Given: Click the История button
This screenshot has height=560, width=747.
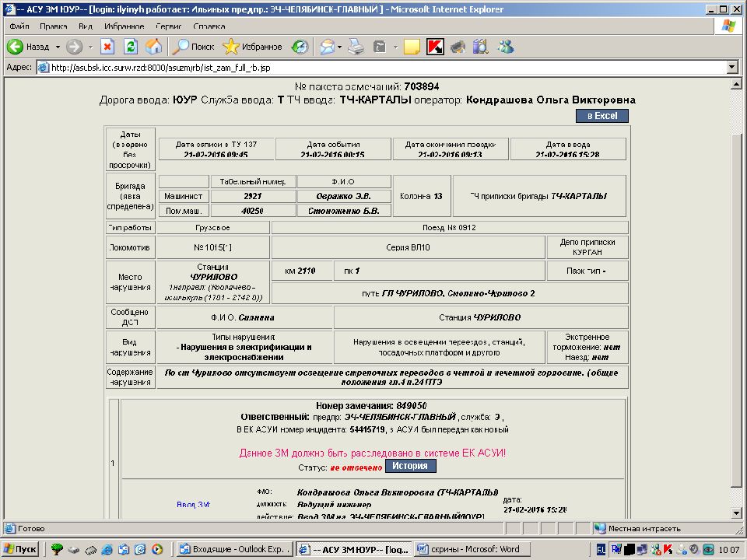Looking at the screenshot, I should [x=410, y=466].
